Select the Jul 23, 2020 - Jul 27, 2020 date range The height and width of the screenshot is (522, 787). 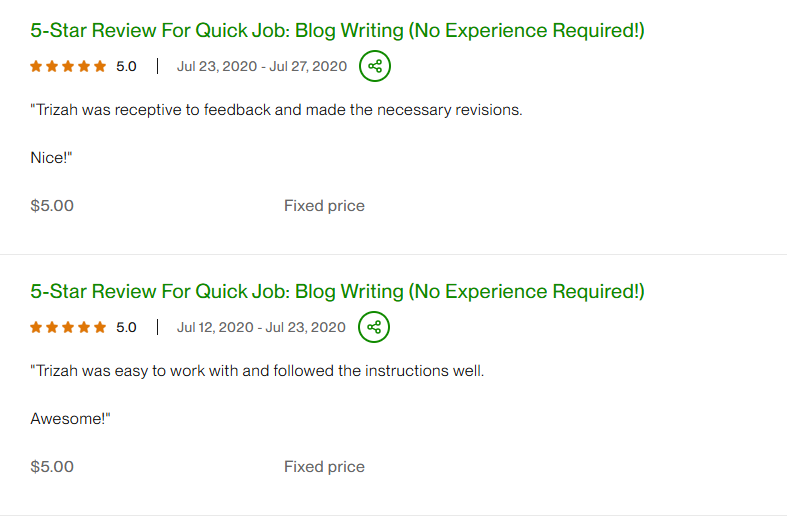click(262, 67)
